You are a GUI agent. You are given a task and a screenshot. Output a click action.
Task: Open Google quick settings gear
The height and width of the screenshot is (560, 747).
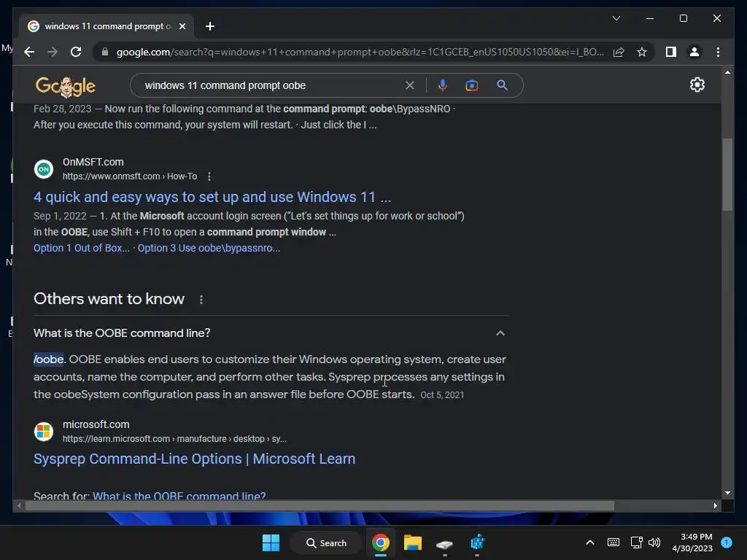tap(697, 85)
